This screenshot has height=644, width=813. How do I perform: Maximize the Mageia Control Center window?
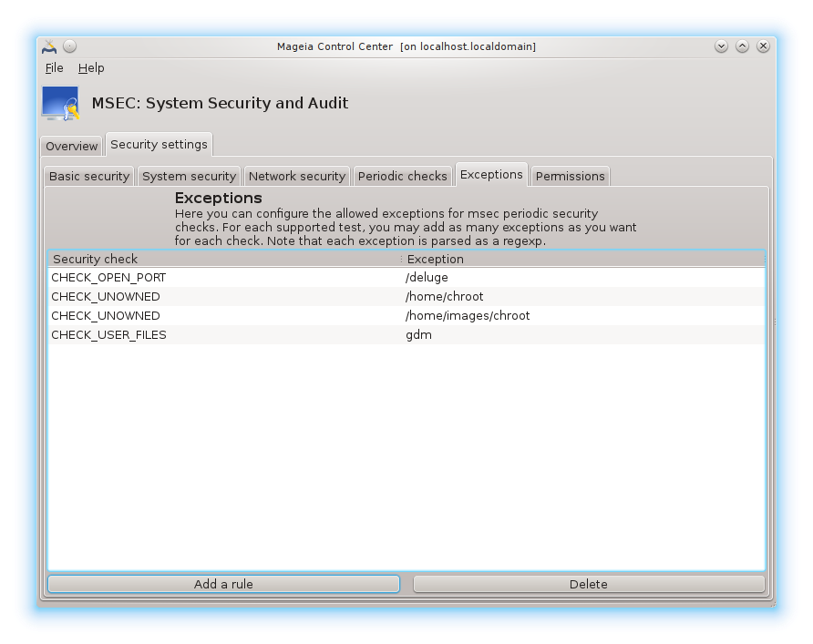coord(742,46)
